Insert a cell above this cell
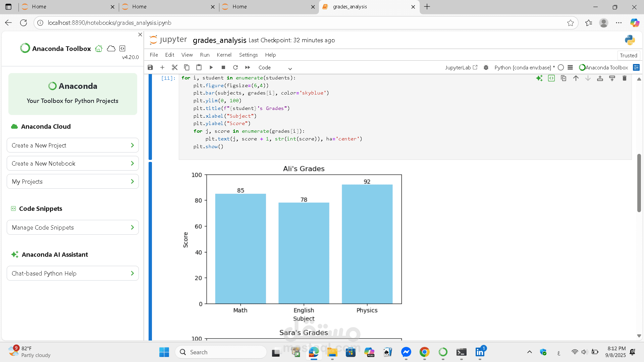The image size is (644, 362). 600,78
